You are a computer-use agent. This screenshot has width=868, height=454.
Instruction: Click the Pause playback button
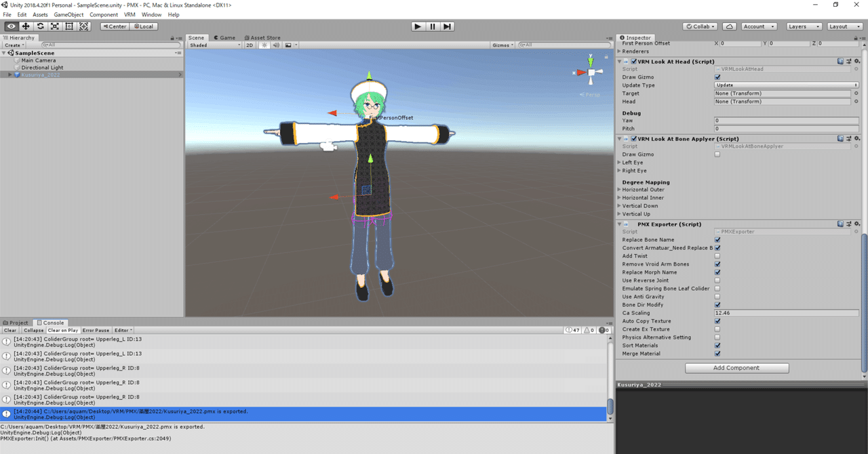432,26
